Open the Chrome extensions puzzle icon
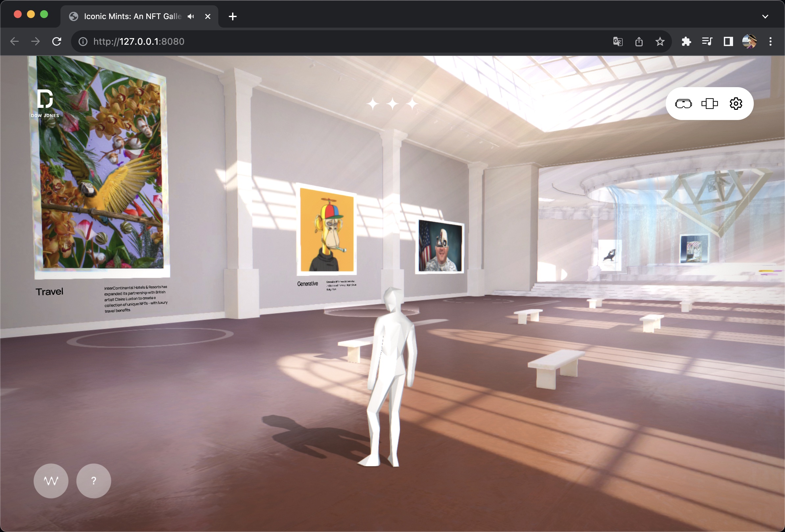This screenshot has width=785, height=532. [x=686, y=41]
